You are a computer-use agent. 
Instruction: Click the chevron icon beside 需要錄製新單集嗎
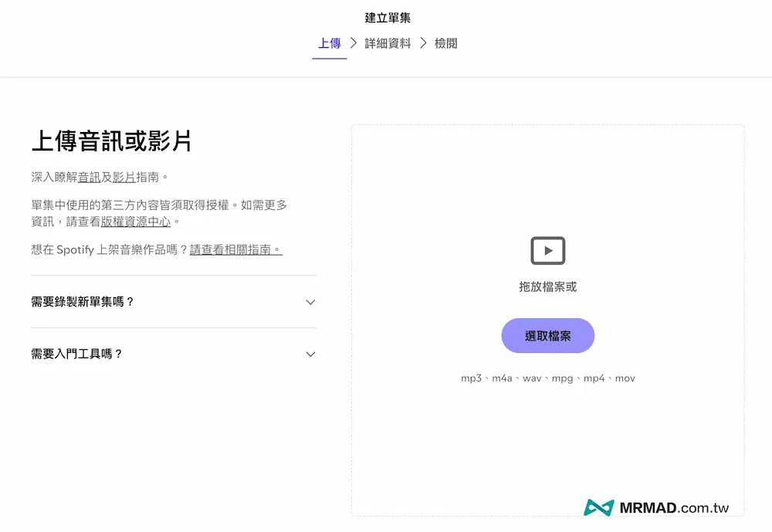310,303
